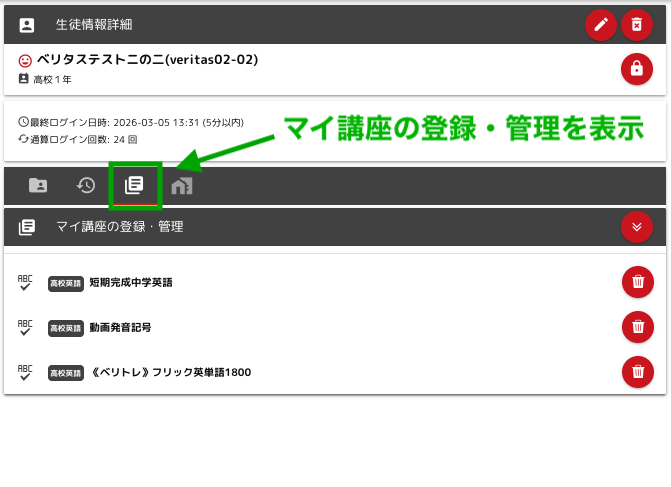671x487 pixels.
Task: Click the red pencil edit button
Action: (601, 24)
